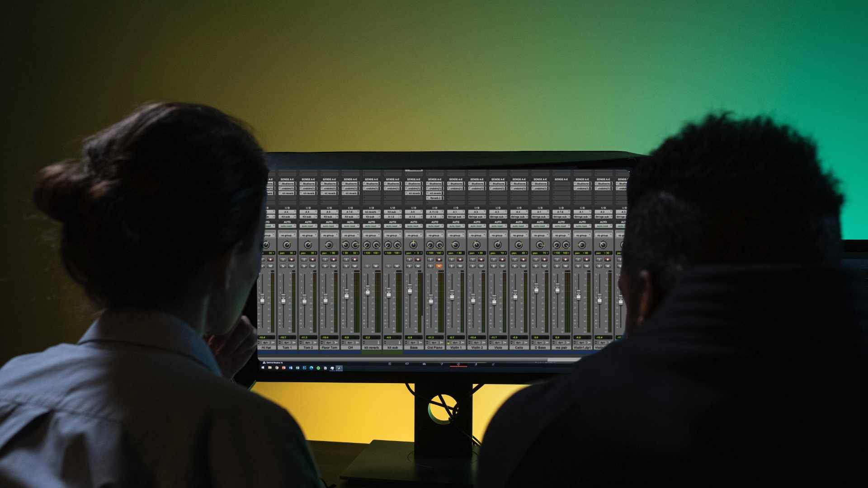This screenshot has height=488, width=868.
Task: Open the OH track group dropdown
Action: click(350, 235)
